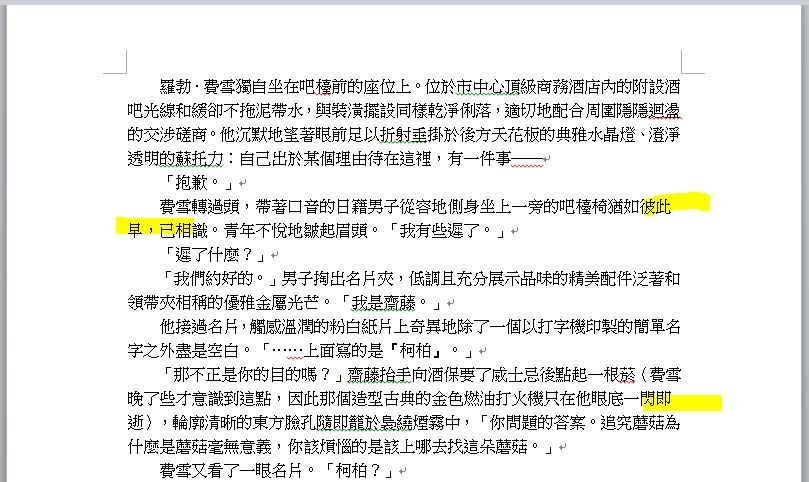Screen dimensions: 809x482
Task: Click the line "「抱歉。」"
Action: pos(199,182)
